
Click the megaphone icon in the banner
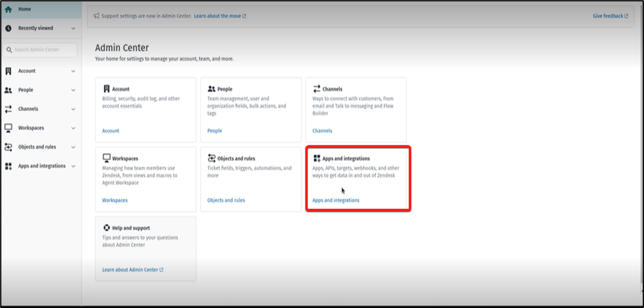click(96, 16)
